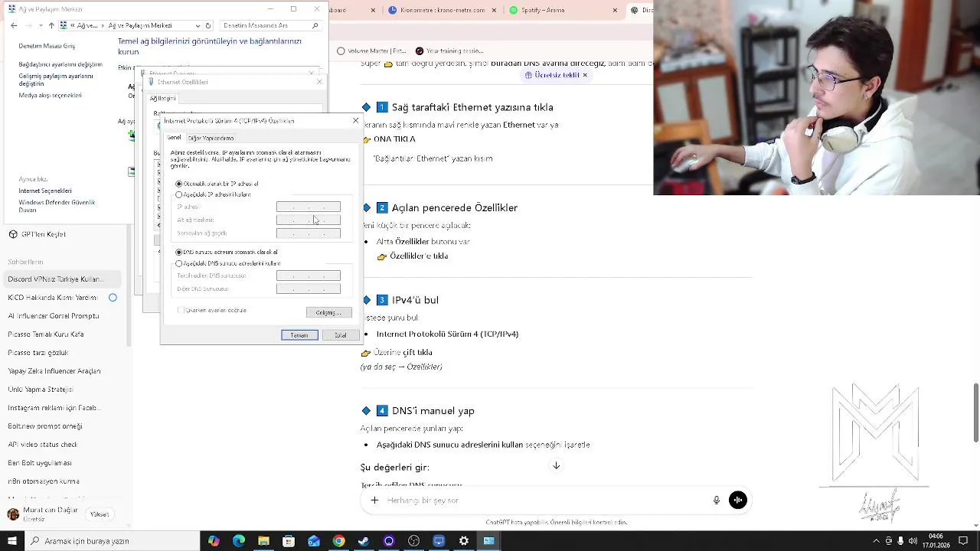
Task: Click the up-folder arrow in control panel window
Action: pos(51,25)
